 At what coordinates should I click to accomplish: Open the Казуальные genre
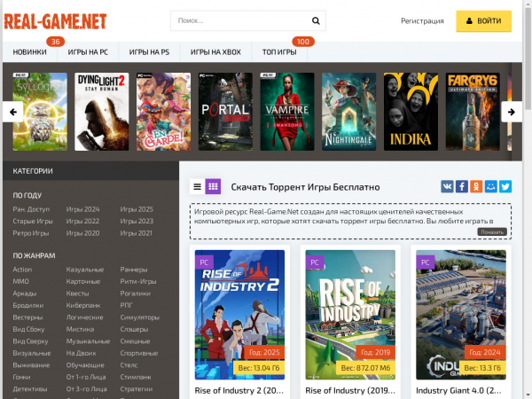click(85, 270)
